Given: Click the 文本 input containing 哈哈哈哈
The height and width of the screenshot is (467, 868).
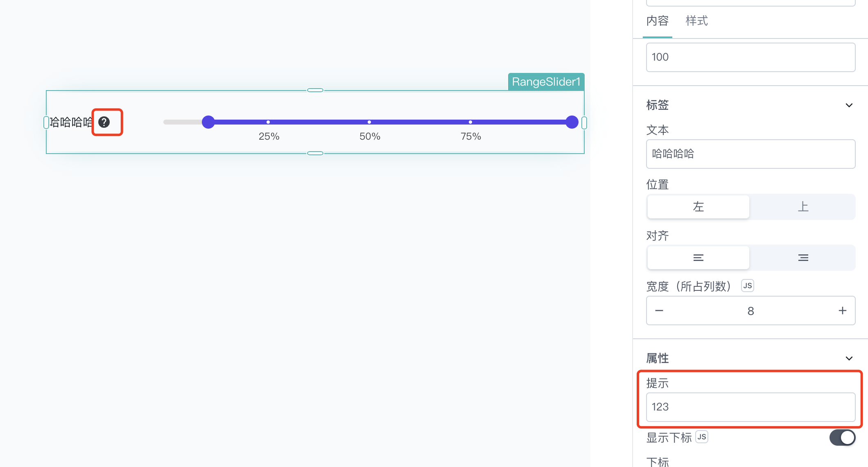Looking at the screenshot, I should tap(750, 154).
